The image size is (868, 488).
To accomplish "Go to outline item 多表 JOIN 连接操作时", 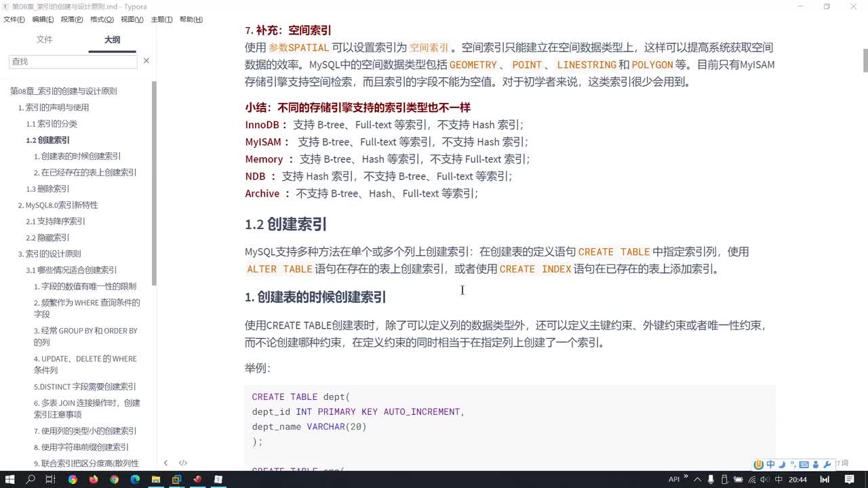I will [87, 408].
